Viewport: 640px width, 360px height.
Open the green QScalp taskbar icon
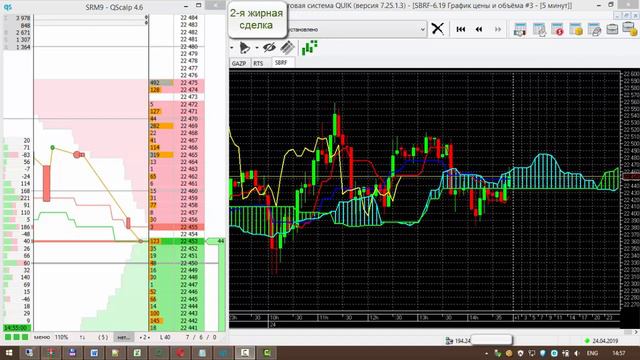coord(267,353)
